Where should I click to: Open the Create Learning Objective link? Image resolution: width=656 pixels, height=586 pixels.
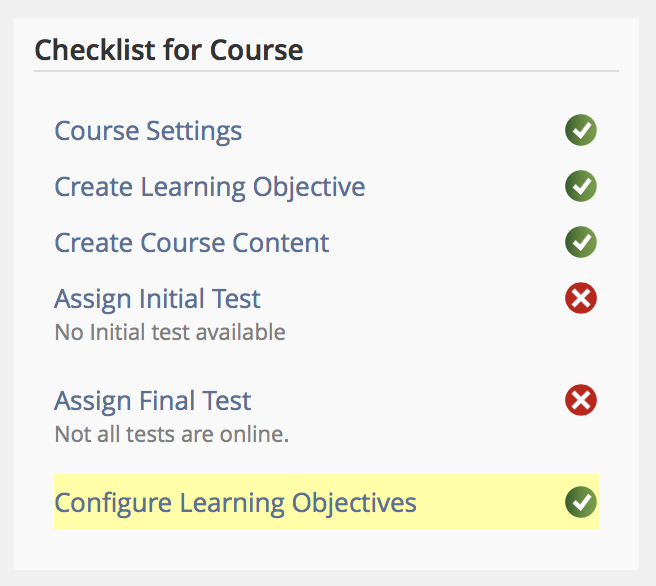[x=209, y=187]
